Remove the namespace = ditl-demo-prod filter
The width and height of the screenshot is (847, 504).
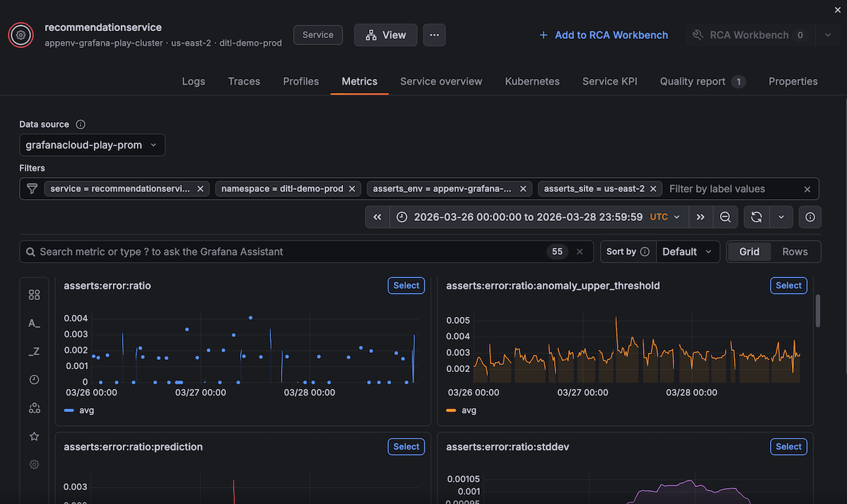point(352,188)
